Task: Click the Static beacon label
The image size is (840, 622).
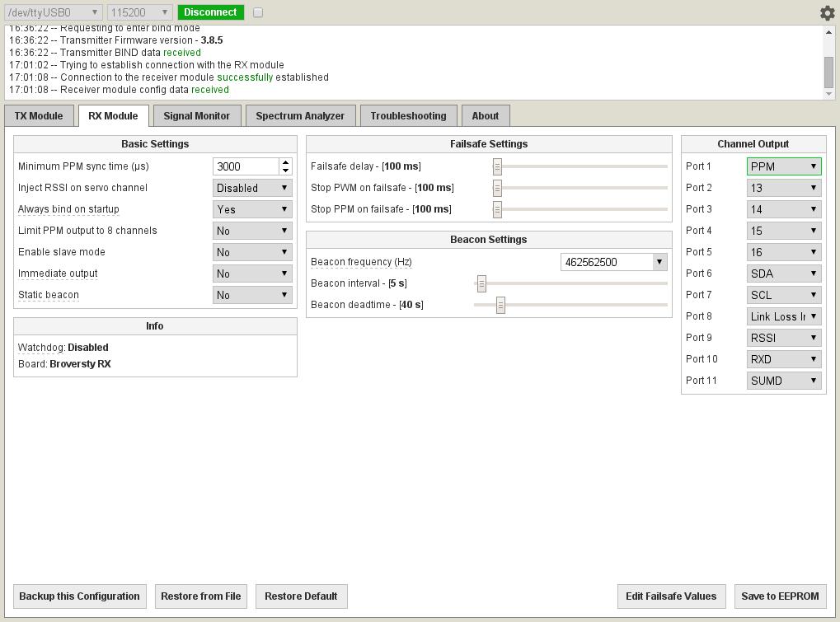Action: click(x=48, y=295)
